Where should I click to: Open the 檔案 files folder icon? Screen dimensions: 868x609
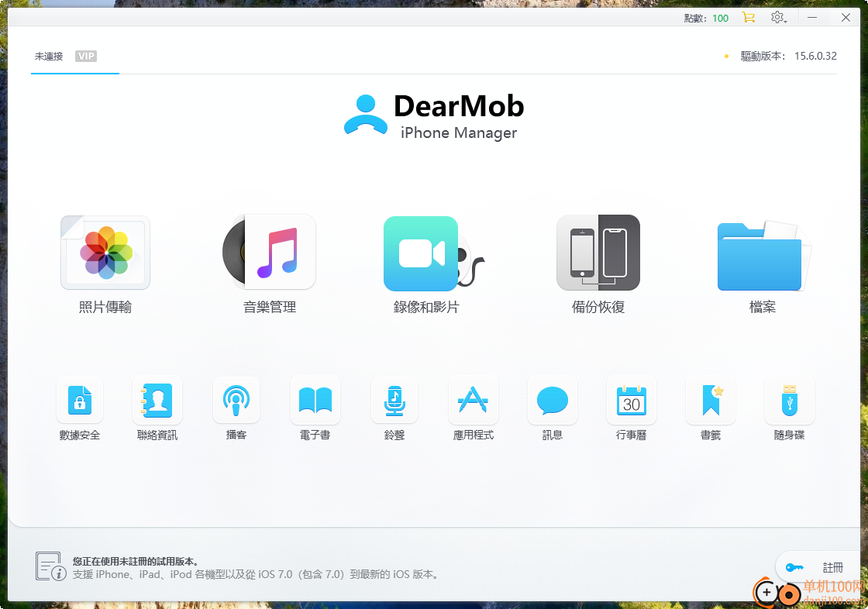[x=763, y=255]
